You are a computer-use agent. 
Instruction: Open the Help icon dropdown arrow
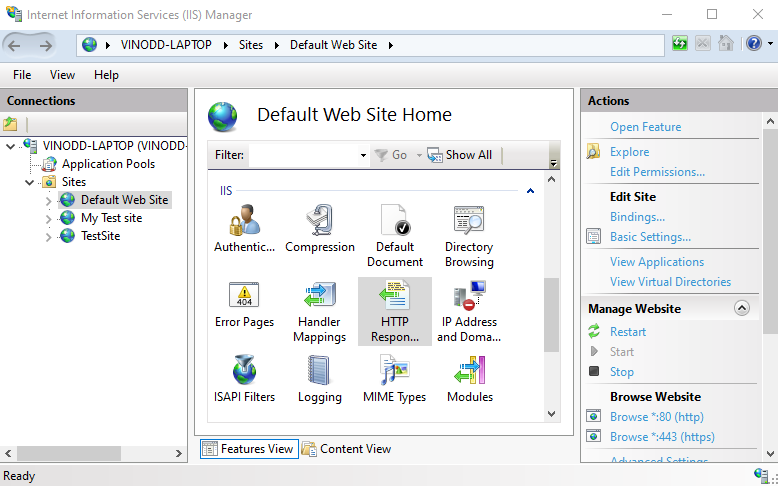[770, 44]
